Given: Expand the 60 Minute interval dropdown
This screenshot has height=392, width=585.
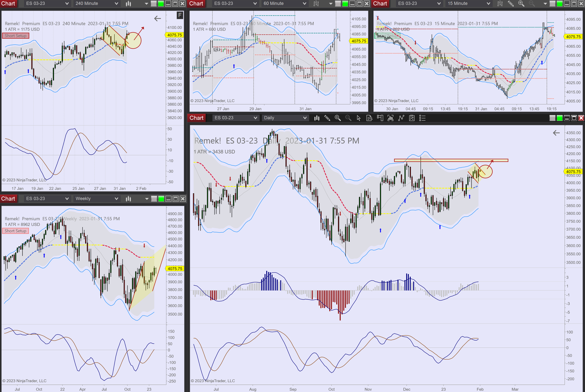Looking at the screenshot, I should coord(284,4).
